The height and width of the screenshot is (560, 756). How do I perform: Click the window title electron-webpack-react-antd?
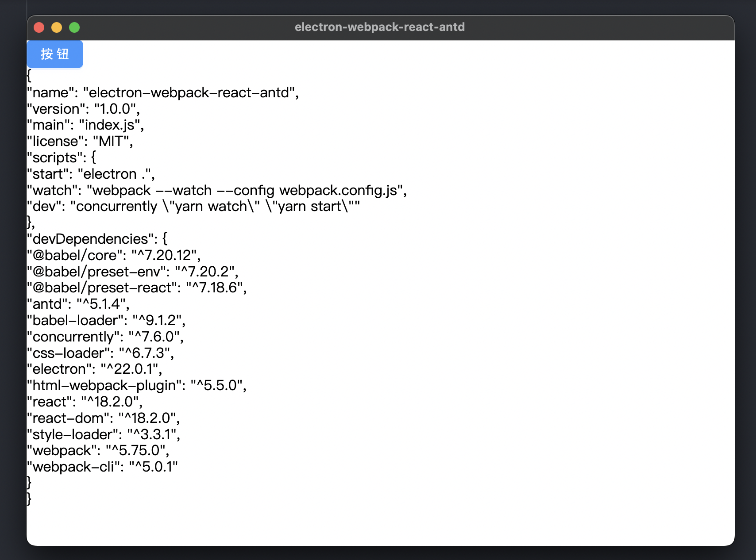click(380, 27)
